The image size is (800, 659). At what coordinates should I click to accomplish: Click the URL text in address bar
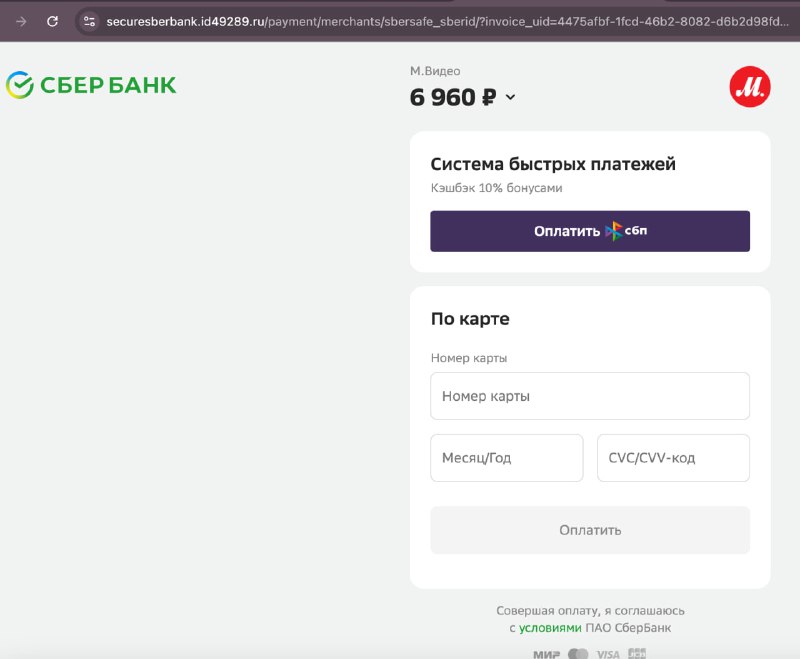[447, 21]
